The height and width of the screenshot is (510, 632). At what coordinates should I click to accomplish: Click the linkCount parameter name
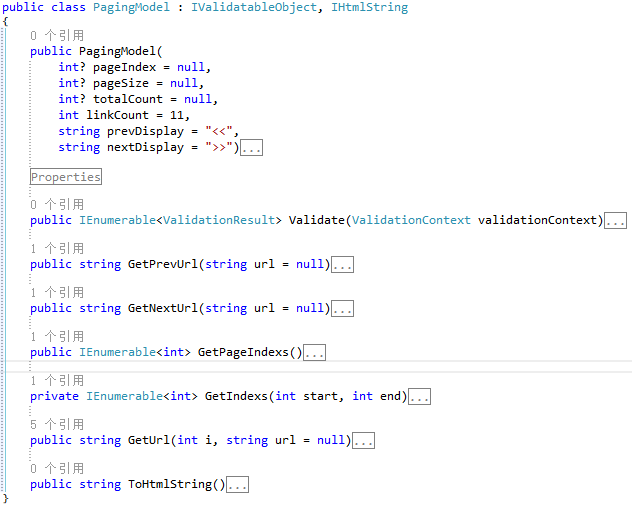tap(117, 115)
